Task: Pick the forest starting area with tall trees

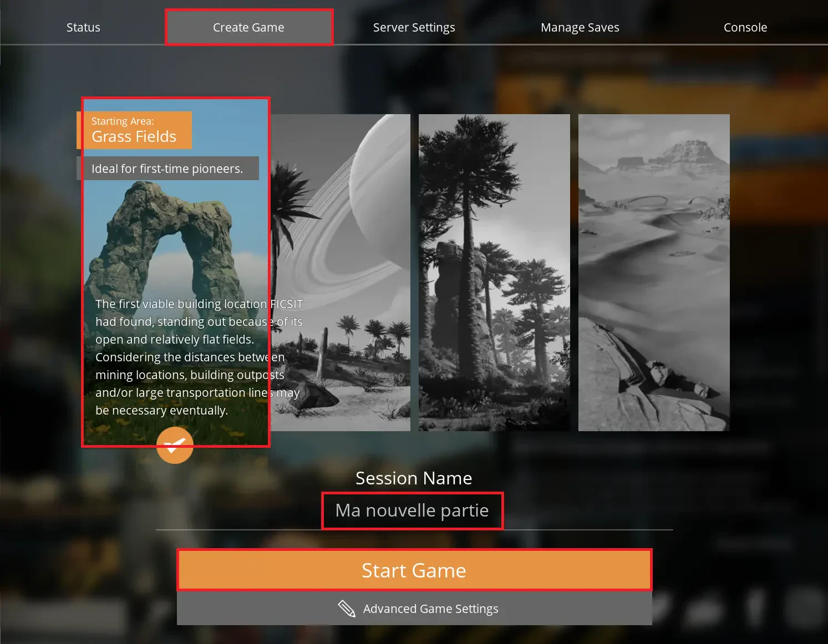Action: pyautogui.click(x=494, y=272)
